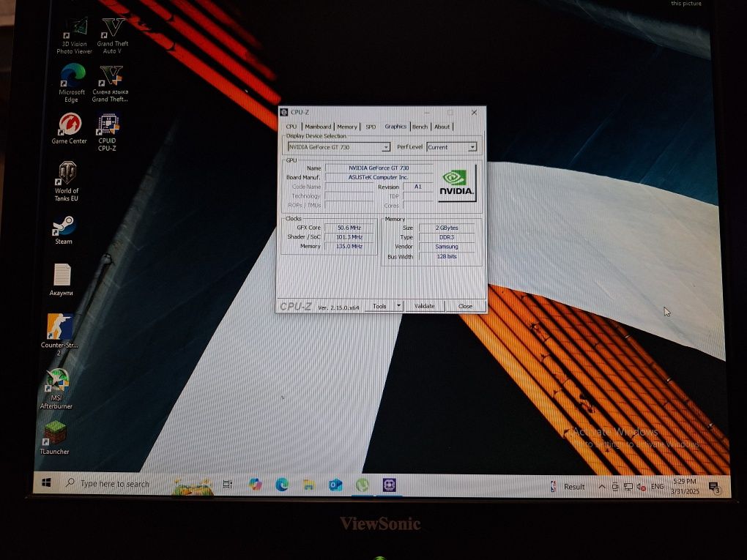
Task: Close the CPU-Z window with X
Action: coord(474,113)
